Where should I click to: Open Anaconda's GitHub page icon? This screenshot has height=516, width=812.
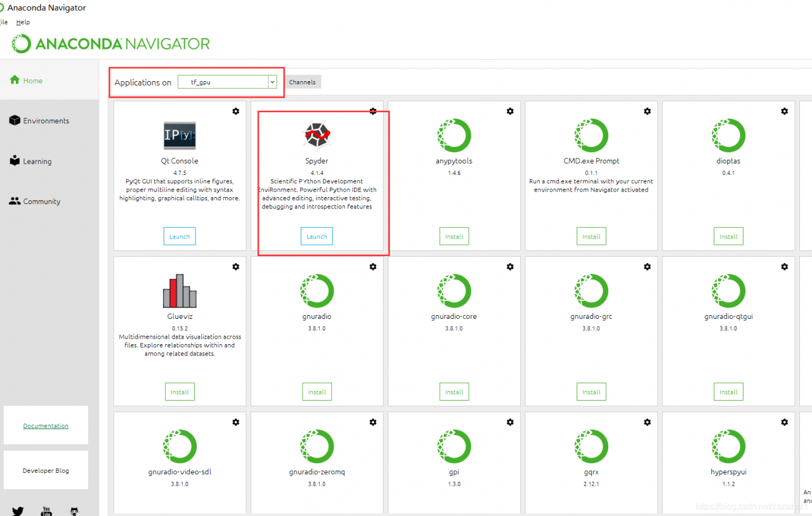(x=75, y=511)
